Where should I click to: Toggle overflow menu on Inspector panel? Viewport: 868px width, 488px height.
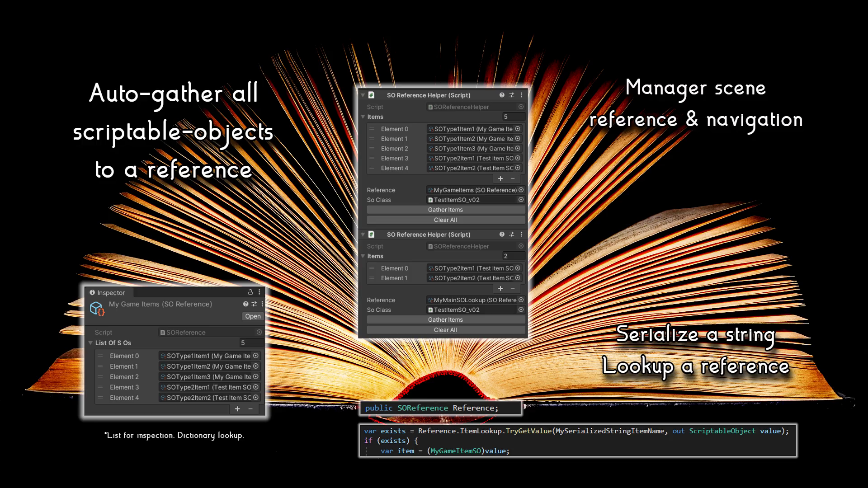(x=259, y=292)
